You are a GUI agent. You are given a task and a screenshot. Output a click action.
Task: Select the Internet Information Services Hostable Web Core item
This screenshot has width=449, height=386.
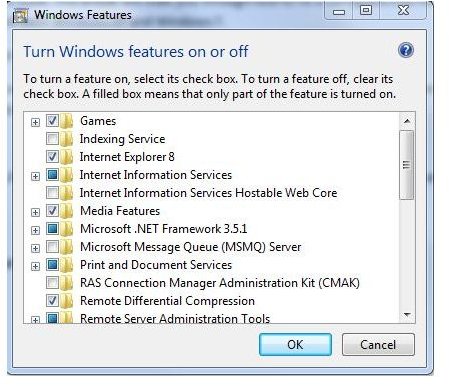[x=208, y=193]
